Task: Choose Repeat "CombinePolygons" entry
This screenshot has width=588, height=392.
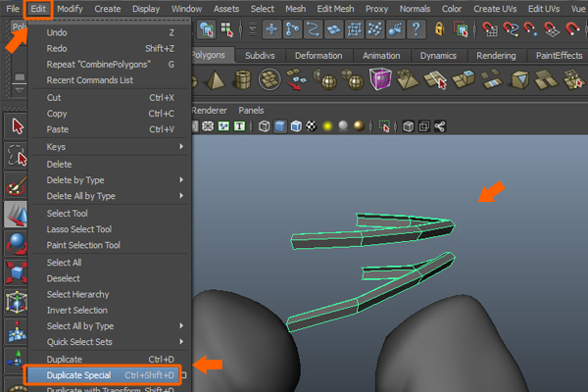Action: (110, 65)
